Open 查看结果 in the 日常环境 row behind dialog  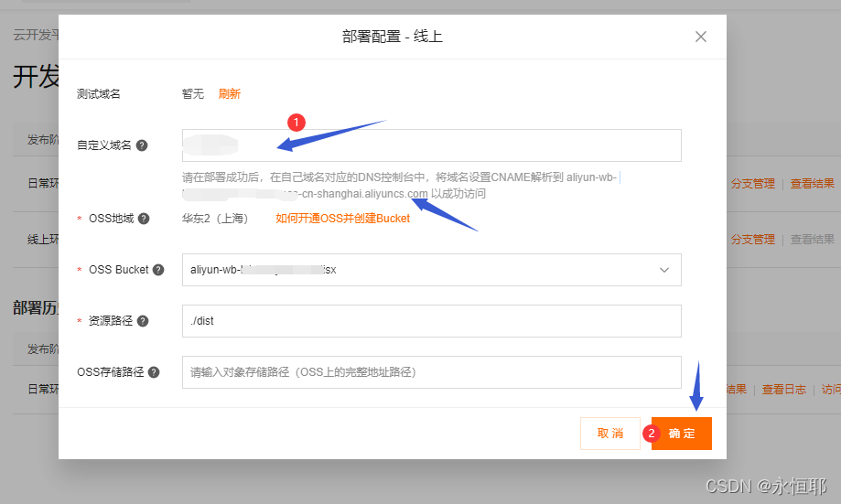point(812,183)
